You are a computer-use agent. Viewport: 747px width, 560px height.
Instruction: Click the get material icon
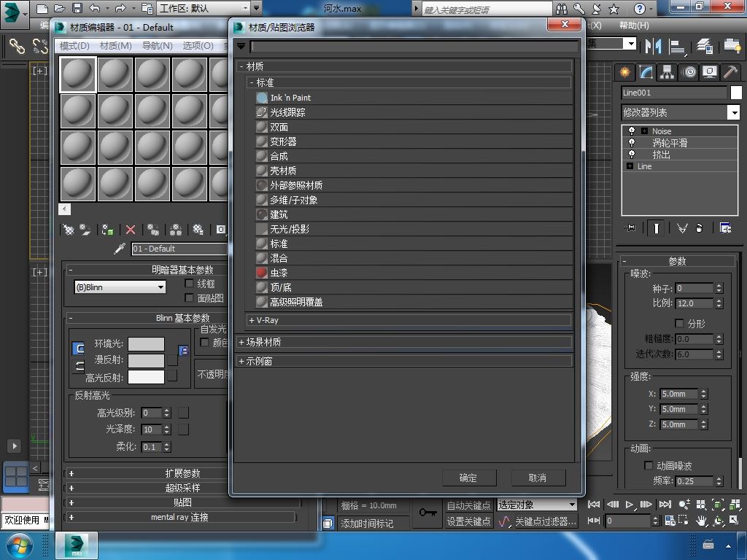coord(69,230)
